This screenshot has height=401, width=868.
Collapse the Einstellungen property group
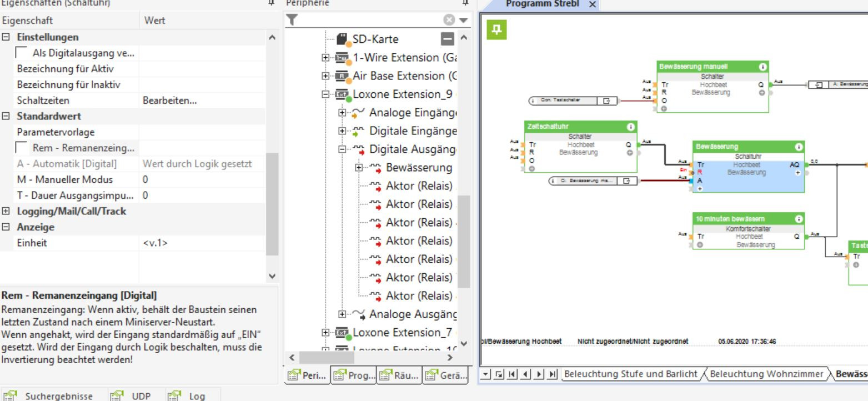(x=6, y=37)
